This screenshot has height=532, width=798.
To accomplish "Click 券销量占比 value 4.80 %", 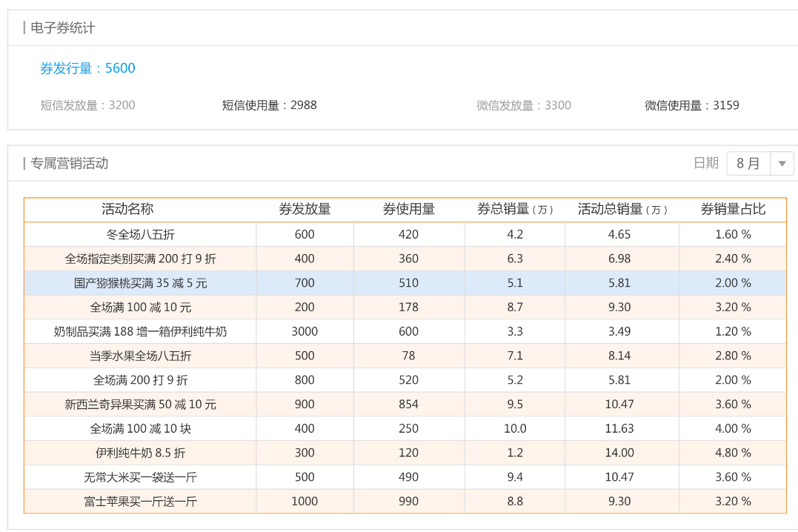I will [733, 453].
